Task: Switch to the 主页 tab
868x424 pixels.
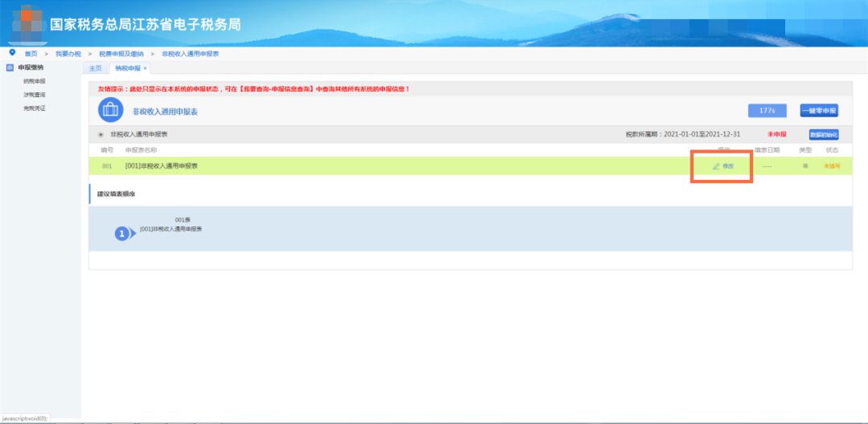Action: [x=96, y=68]
